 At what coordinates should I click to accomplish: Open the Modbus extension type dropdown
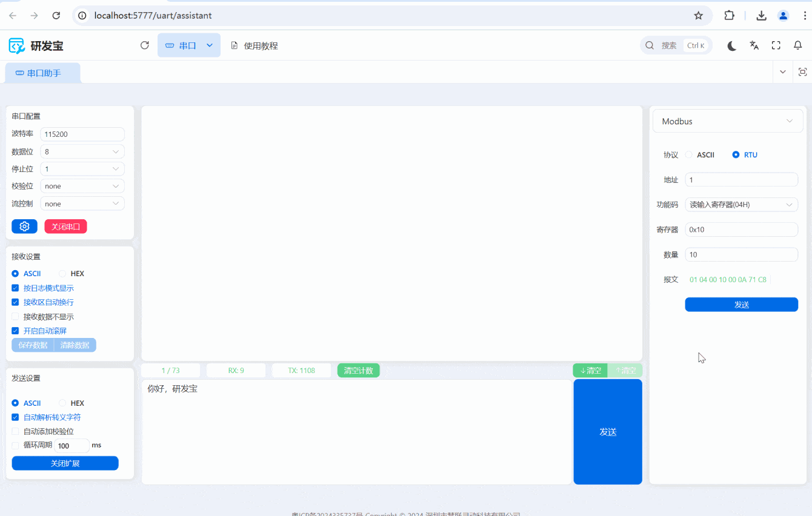727,121
